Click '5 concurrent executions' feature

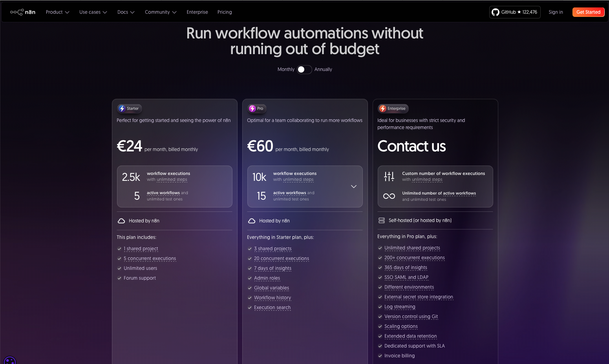150,258
